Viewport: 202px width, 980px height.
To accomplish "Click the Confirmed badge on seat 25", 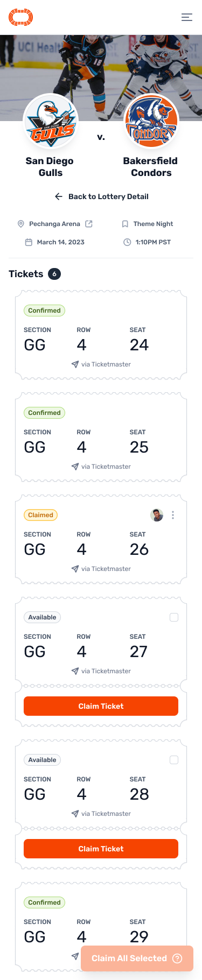I will [44, 413].
